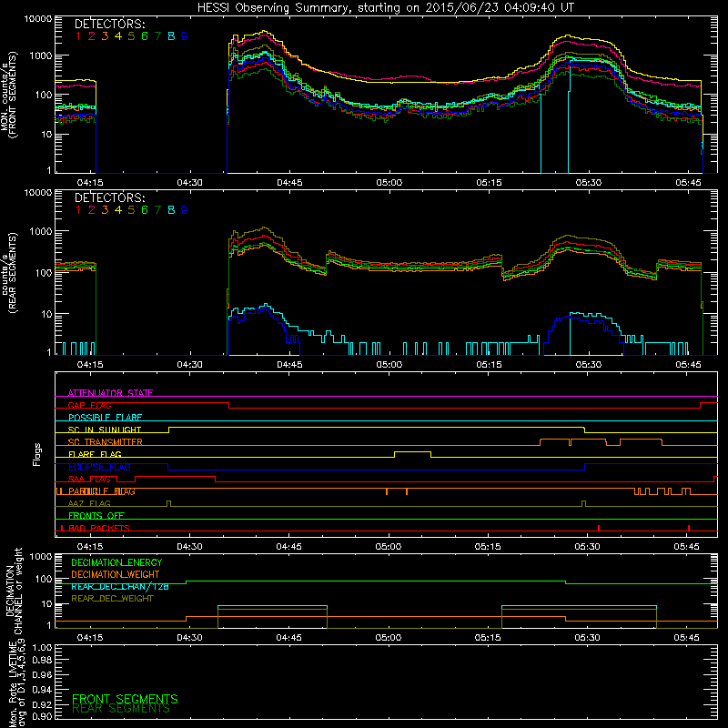
Task: Click '05:00' tick under the front segments plot
Action: (x=389, y=183)
